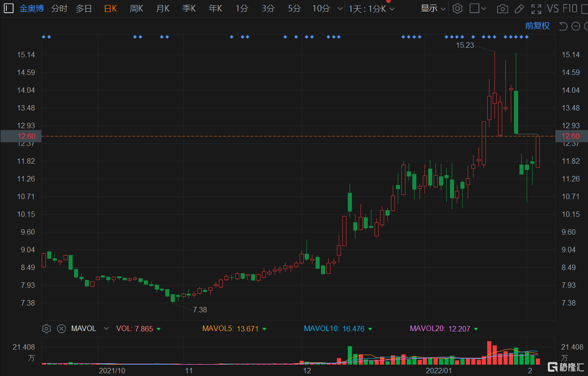Image resolution: width=588 pixels, height=376 pixels.
Task: Select the pencil drawing tool
Action: [519, 9]
